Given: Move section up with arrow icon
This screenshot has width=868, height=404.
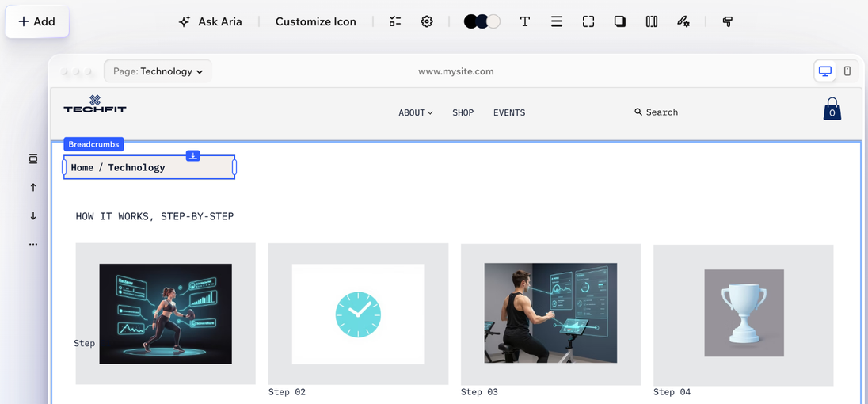Looking at the screenshot, I should [33, 188].
